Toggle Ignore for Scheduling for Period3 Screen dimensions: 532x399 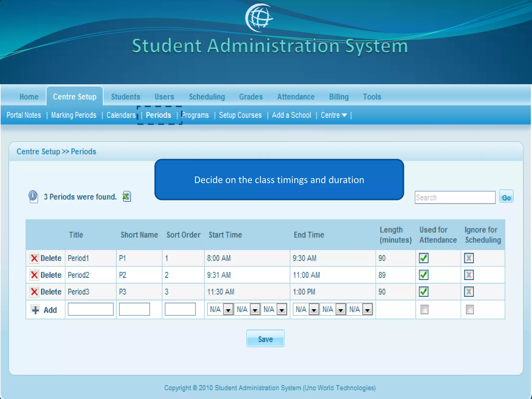pyautogui.click(x=469, y=292)
